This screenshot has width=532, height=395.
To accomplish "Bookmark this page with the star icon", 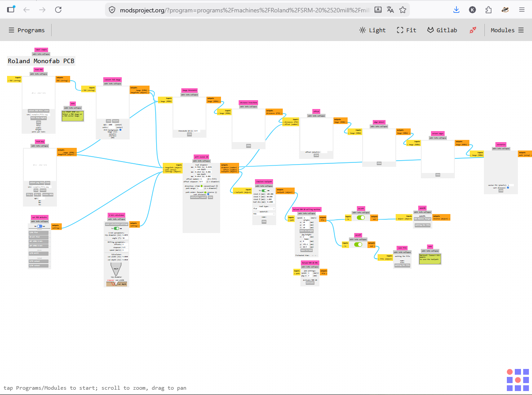I will pos(403,10).
